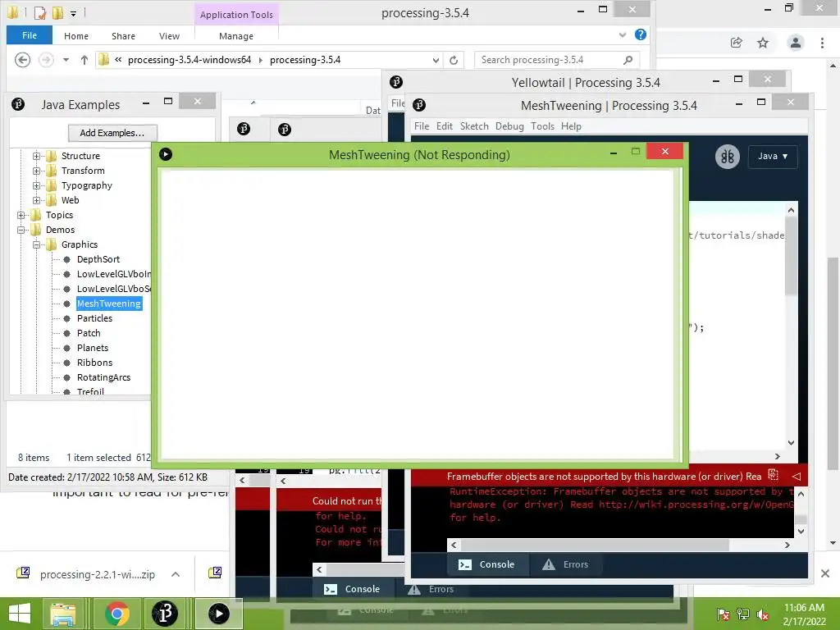Open Edit menu in MeshTweening Processing window
This screenshot has width=840, height=630.
444,126
